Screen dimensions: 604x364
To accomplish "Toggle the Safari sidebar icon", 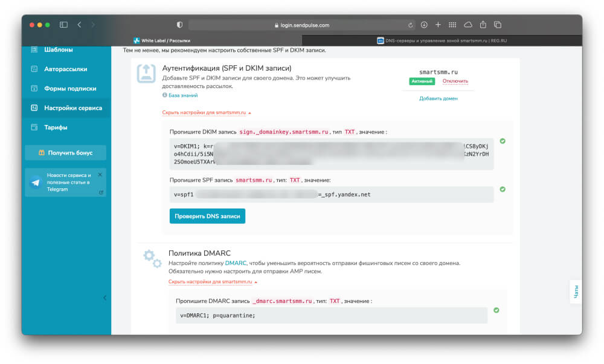I will (x=63, y=25).
